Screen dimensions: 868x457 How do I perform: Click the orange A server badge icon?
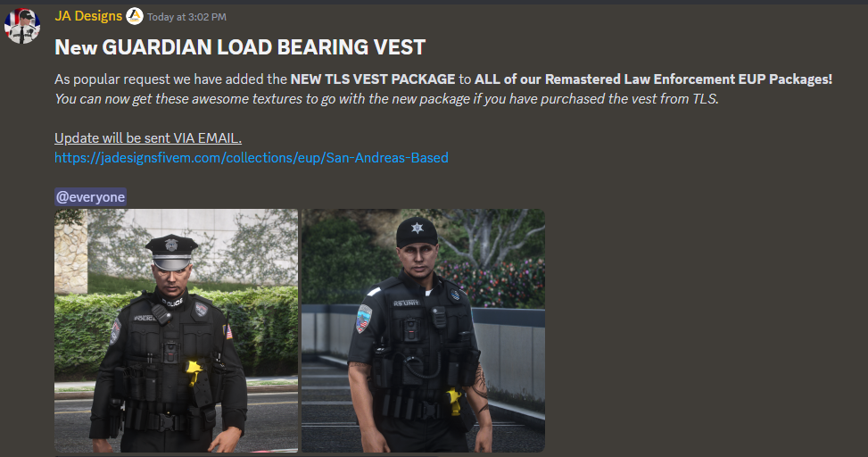pos(135,17)
